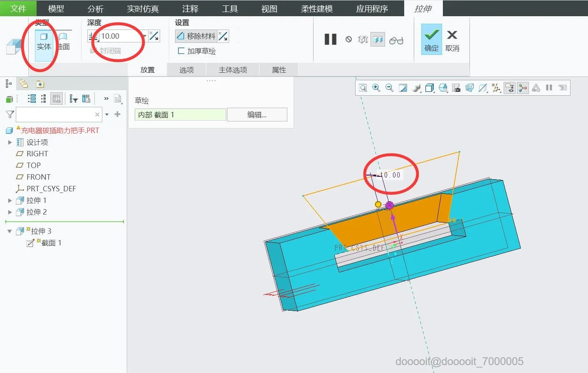588x373 pixels.
Task: Open the search options dropdown arrow
Action: tap(107, 114)
